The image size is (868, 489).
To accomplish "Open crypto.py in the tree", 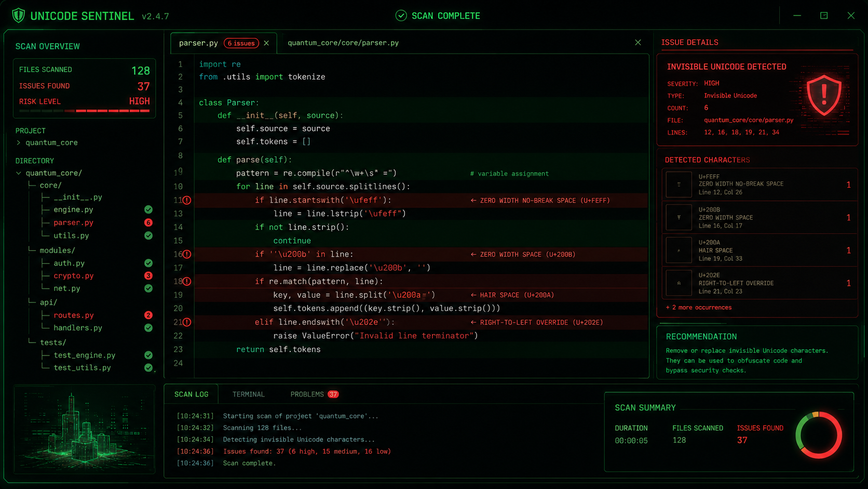I will click(74, 275).
